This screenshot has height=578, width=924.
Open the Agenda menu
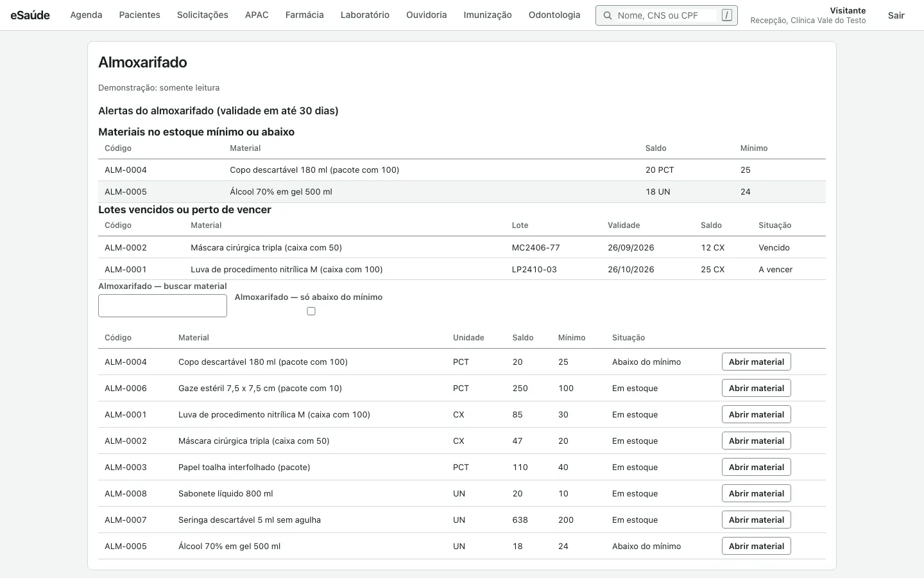click(86, 15)
